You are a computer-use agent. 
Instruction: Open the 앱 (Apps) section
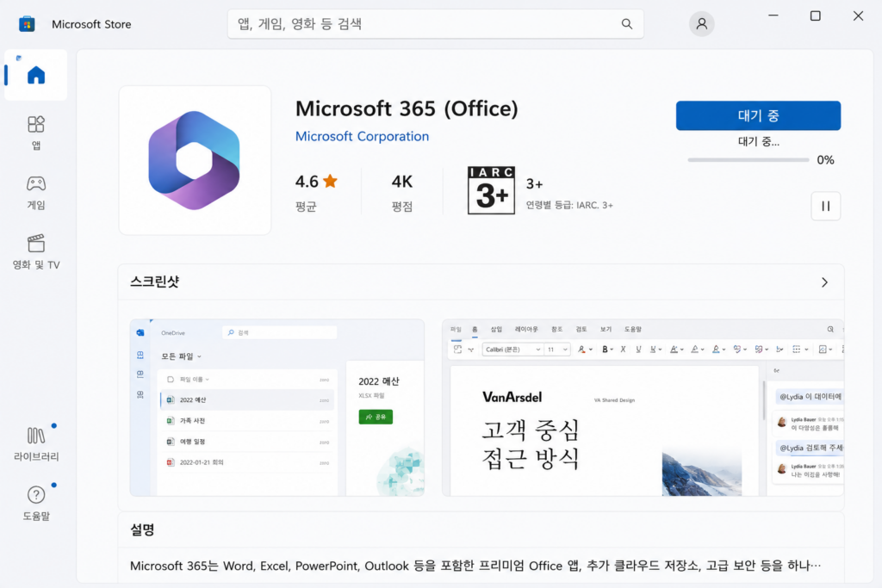point(36,133)
